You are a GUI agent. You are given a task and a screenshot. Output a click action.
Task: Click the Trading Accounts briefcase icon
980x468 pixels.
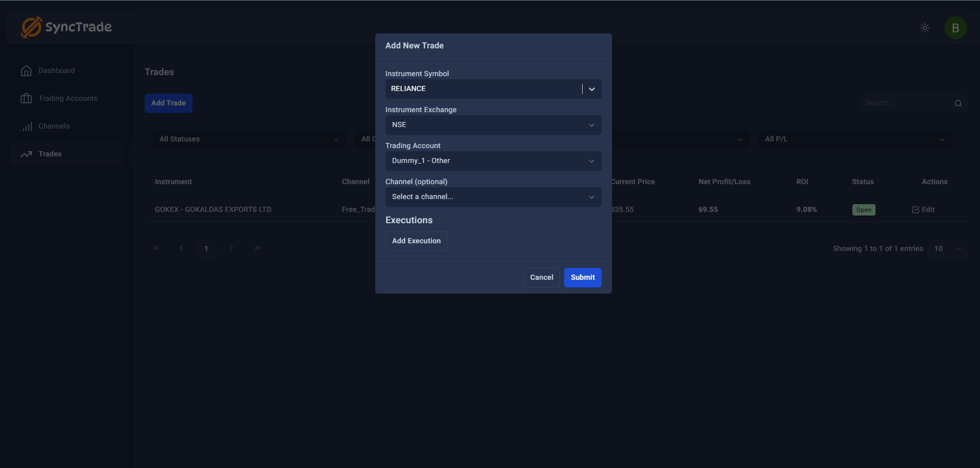pos(26,99)
